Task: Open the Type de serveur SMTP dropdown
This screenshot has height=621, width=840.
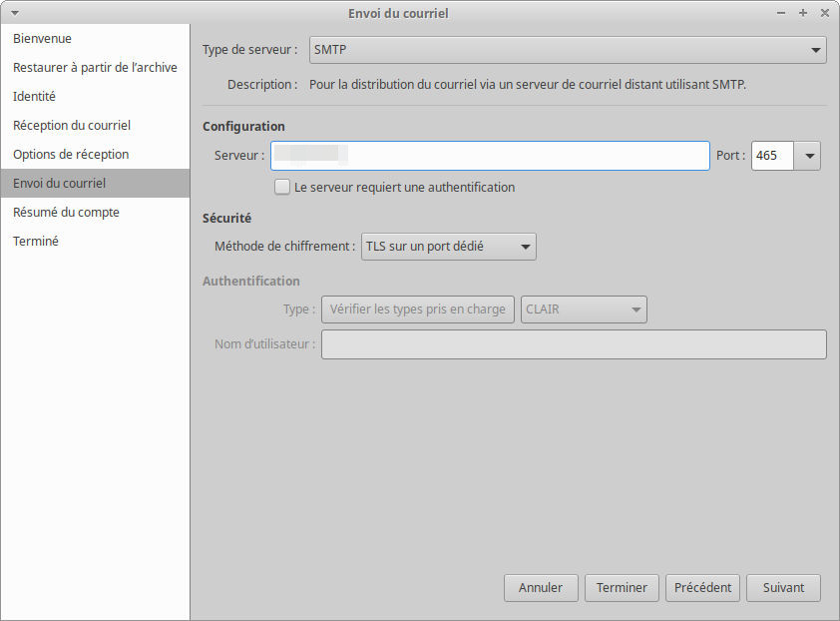Action: click(x=567, y=49)
